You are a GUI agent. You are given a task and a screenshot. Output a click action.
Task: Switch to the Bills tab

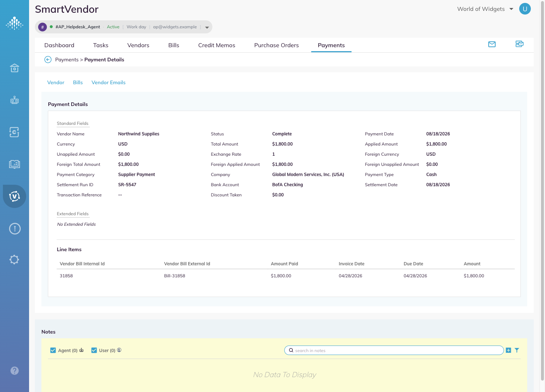(174, 45)
